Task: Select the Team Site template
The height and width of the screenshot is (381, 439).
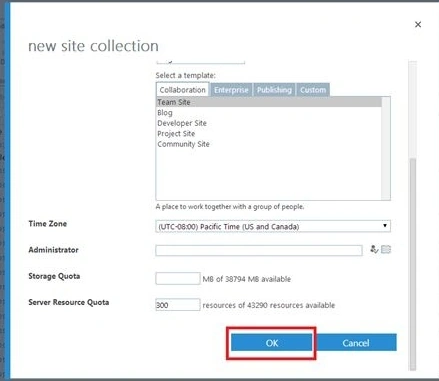Action: point(269,102)
